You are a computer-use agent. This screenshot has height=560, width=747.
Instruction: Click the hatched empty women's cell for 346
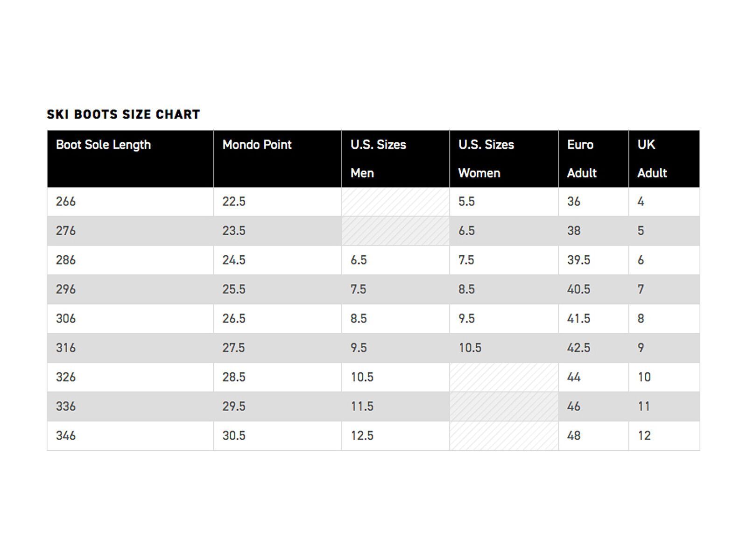point(504,436)
